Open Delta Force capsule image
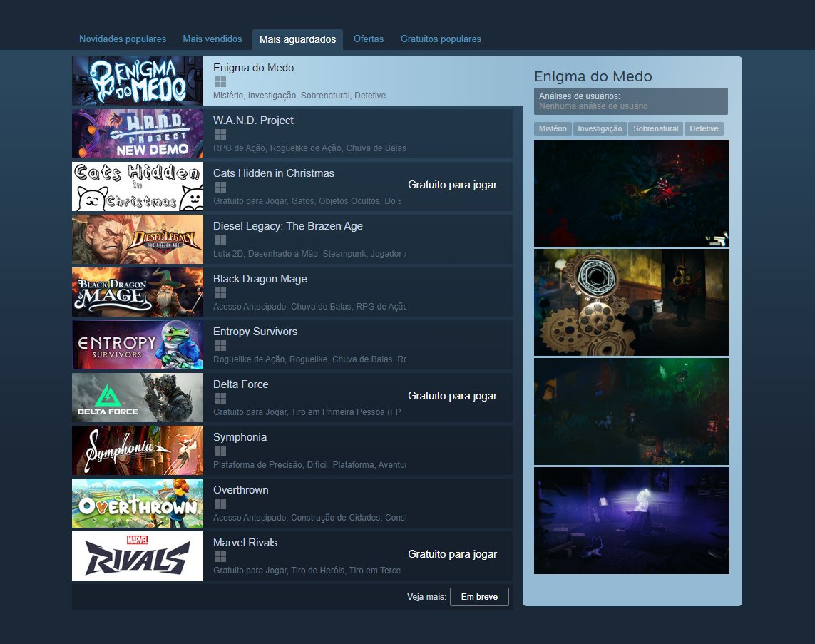Viewport: 815px width, 644px height. (138, 398)
